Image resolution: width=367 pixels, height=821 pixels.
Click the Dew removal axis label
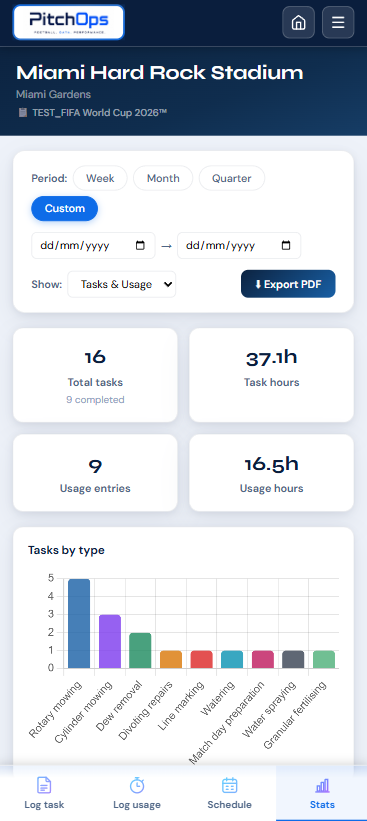(119, 705)
